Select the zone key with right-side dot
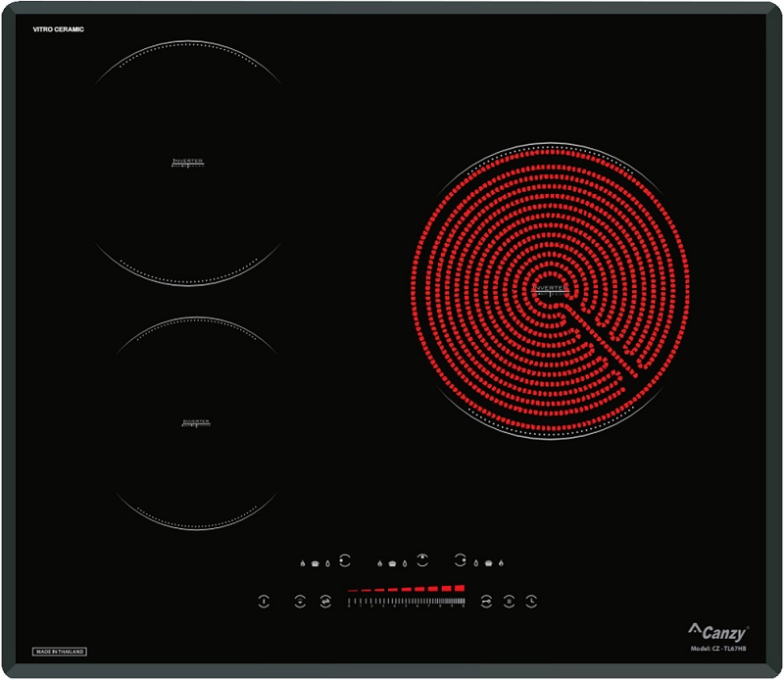 tap(460, 560)
